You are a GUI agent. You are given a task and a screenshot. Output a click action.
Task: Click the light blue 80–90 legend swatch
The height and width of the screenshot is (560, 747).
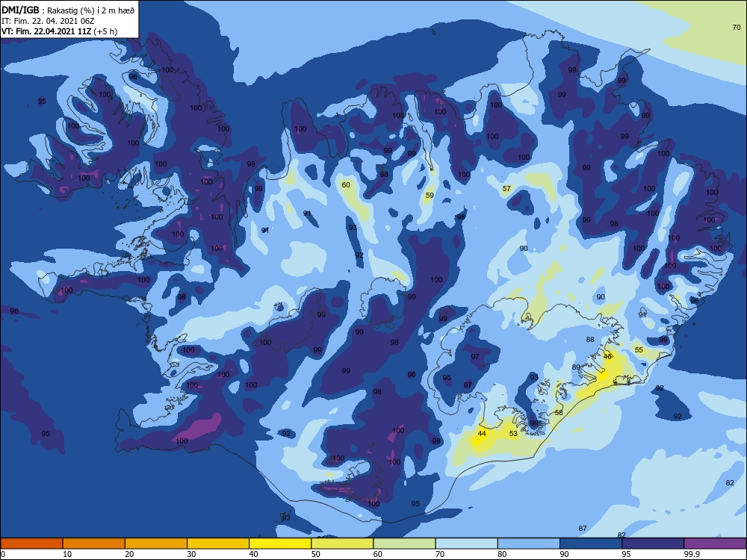click(x=529, y=544)
